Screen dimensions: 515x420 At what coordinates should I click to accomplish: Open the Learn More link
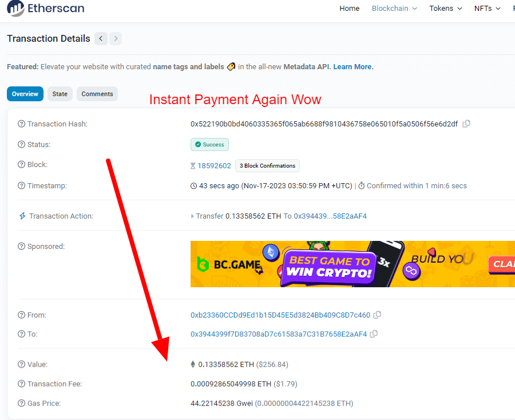tap(354, 66)
